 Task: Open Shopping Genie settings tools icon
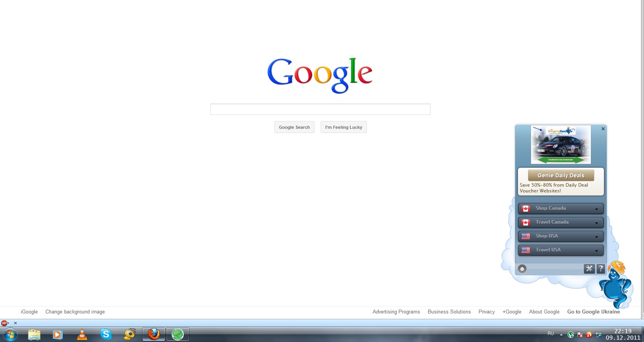(x=589, y=269)
